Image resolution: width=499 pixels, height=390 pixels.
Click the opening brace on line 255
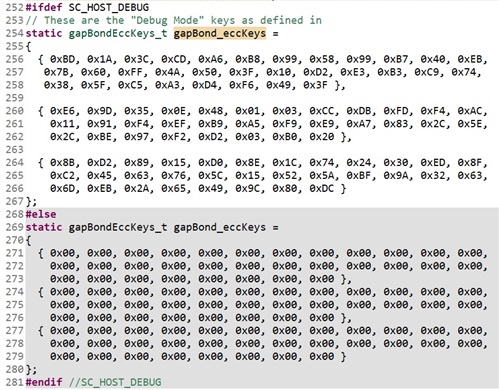(28, 46)
